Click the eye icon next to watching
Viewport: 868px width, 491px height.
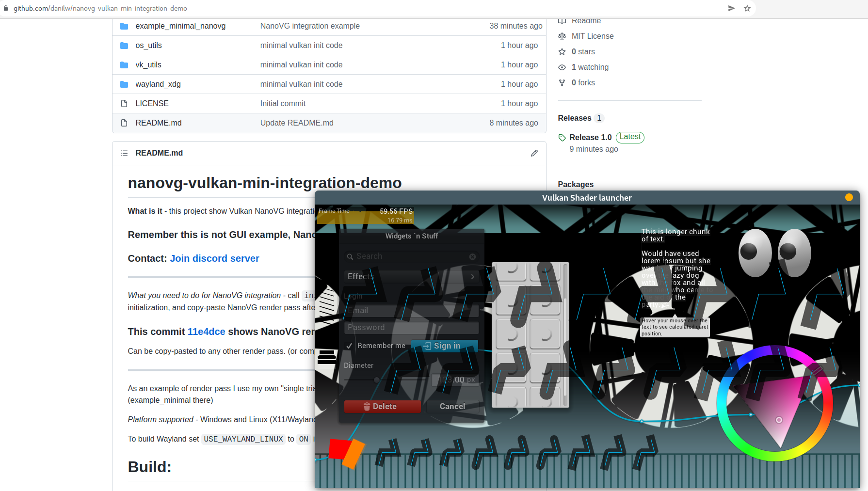click(562, 67)
